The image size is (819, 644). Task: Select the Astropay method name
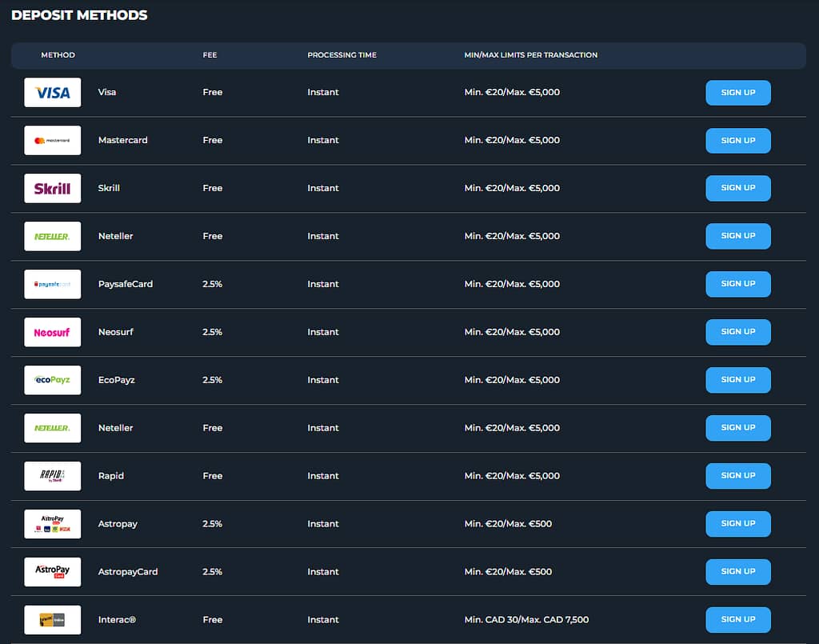coord(118,524)
